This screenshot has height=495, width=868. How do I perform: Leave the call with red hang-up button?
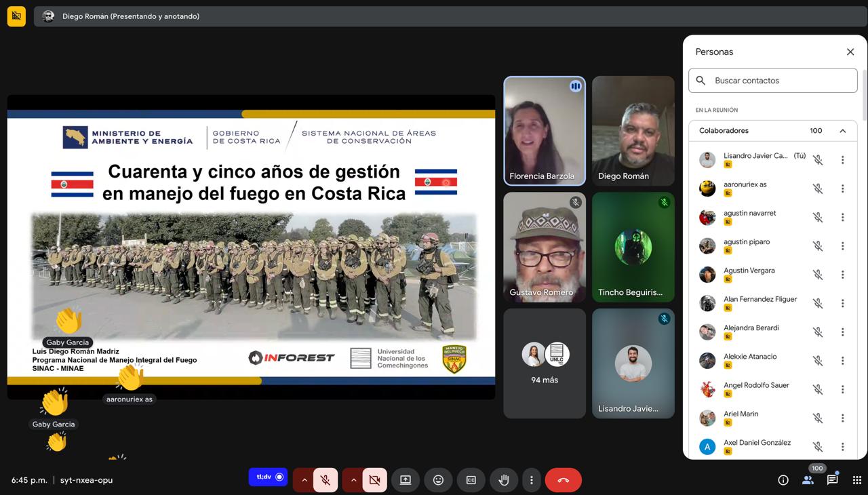pos(563,480)
